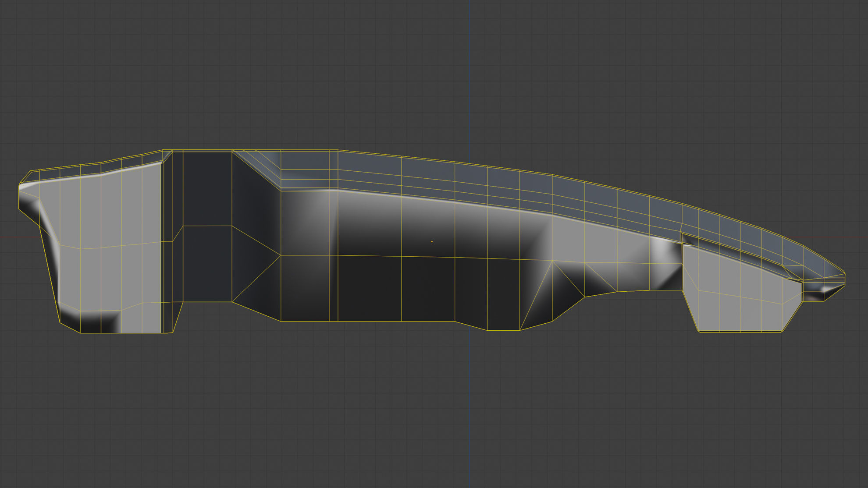This screenshot has width=868, height=488.
Task: Click the leftmost corner vertex of mesh
Action: pos(19,187)
